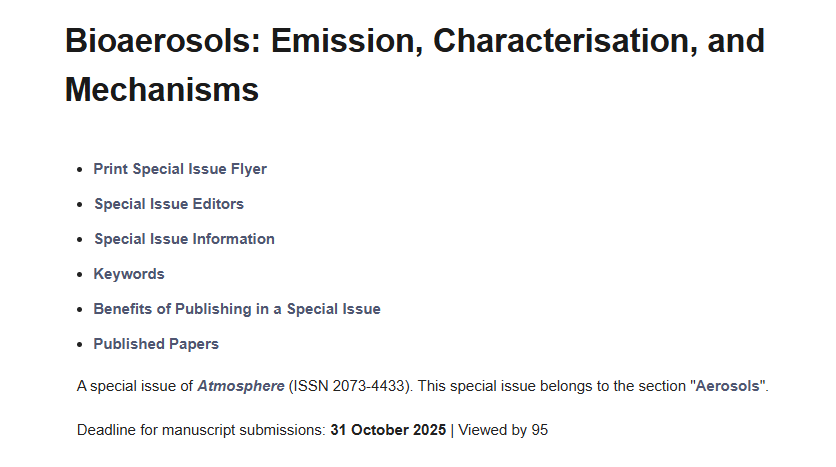836x467 pixels.
Task: Click the Bioaerosols page title heading
Action: coord(415,65)
